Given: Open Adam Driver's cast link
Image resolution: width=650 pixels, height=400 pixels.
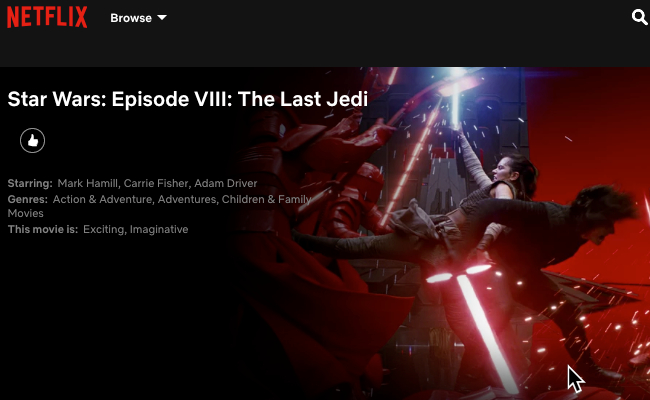Looking at the screenshot, I should [x=226, y=183].
